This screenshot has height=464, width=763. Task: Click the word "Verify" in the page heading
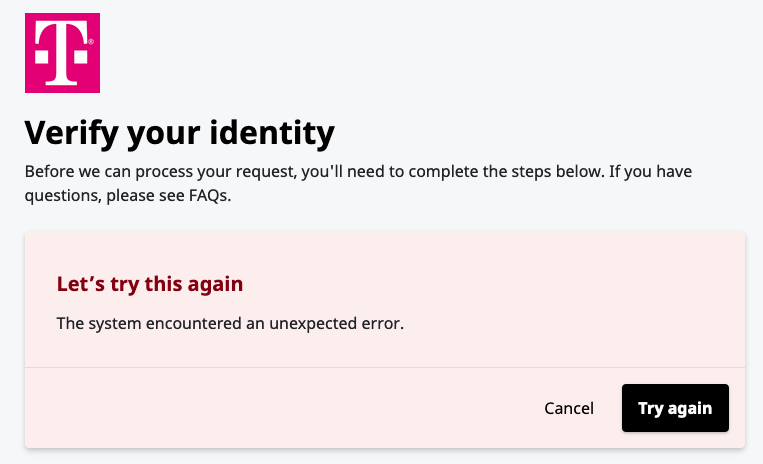[x=70, y=132]
